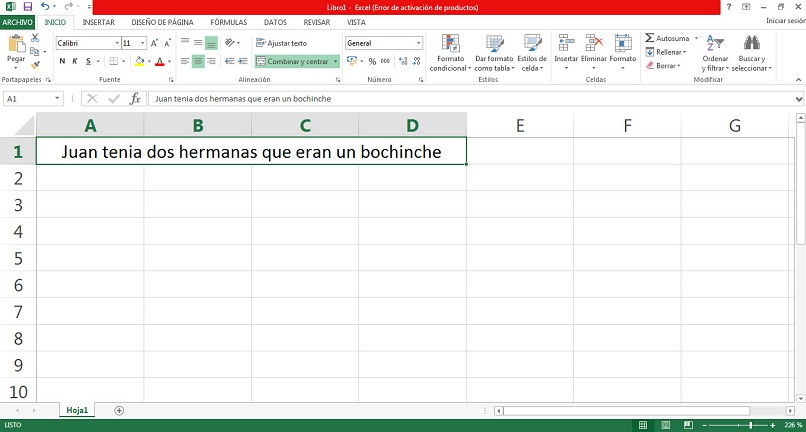Click Dar formato como tabla icon

494,44
